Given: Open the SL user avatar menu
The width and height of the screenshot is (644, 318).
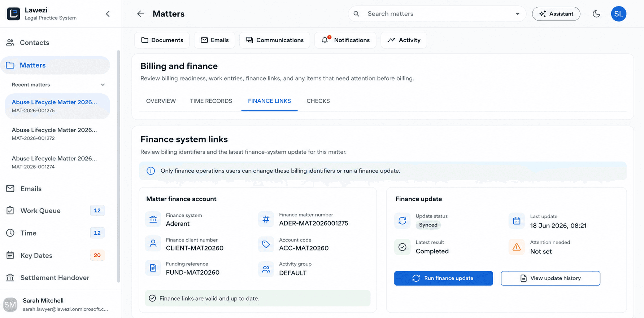Looking at the screenshot, I should coord(618,14).
